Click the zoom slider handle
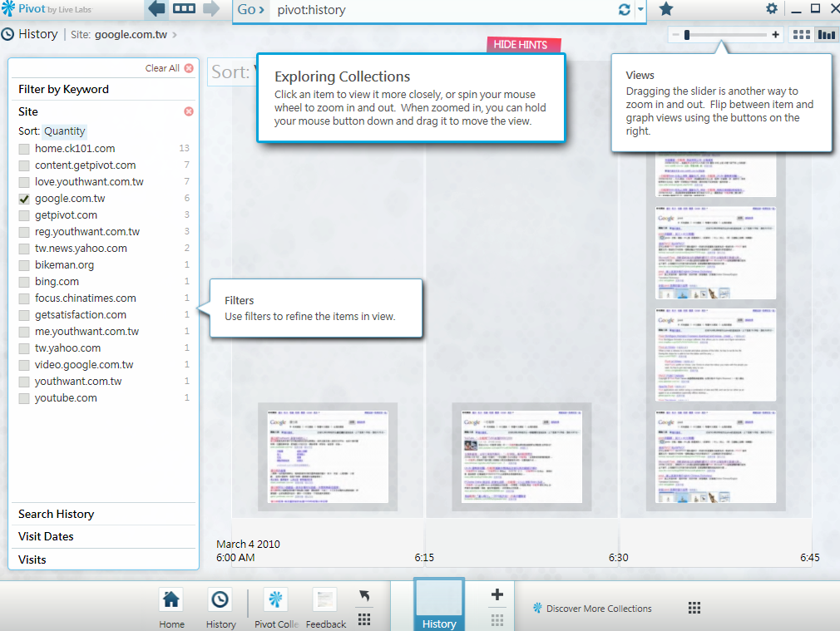The height and width of the screenshot is (631, 840). 687,35
